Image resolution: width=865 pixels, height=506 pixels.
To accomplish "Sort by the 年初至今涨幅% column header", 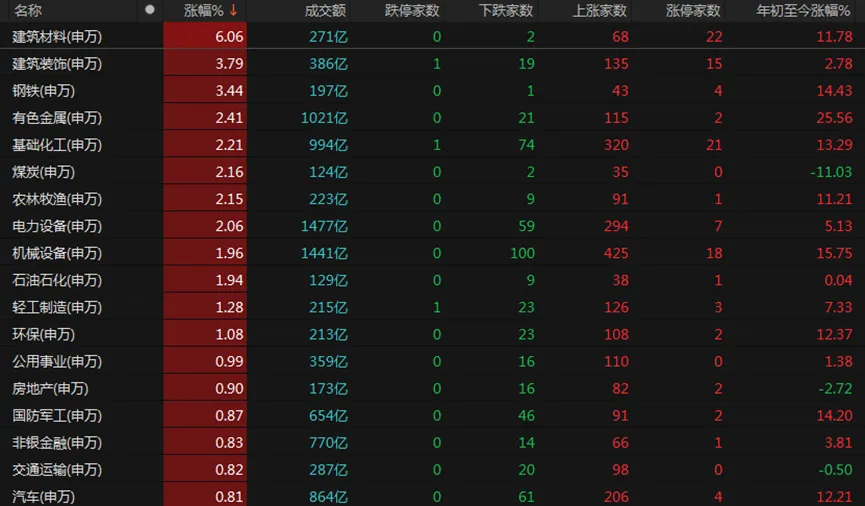I will click(803, 10).
